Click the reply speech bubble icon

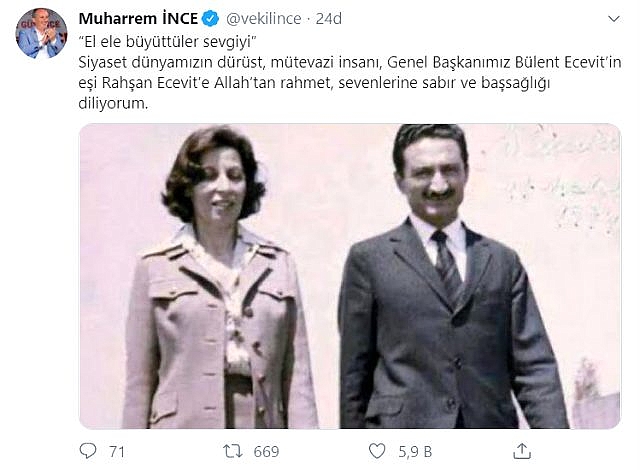pos(88,451)
